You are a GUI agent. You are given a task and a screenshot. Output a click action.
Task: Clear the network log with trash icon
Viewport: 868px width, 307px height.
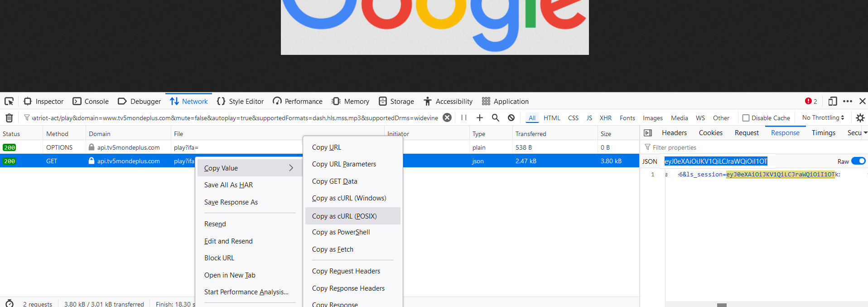(x=9, y=118)
